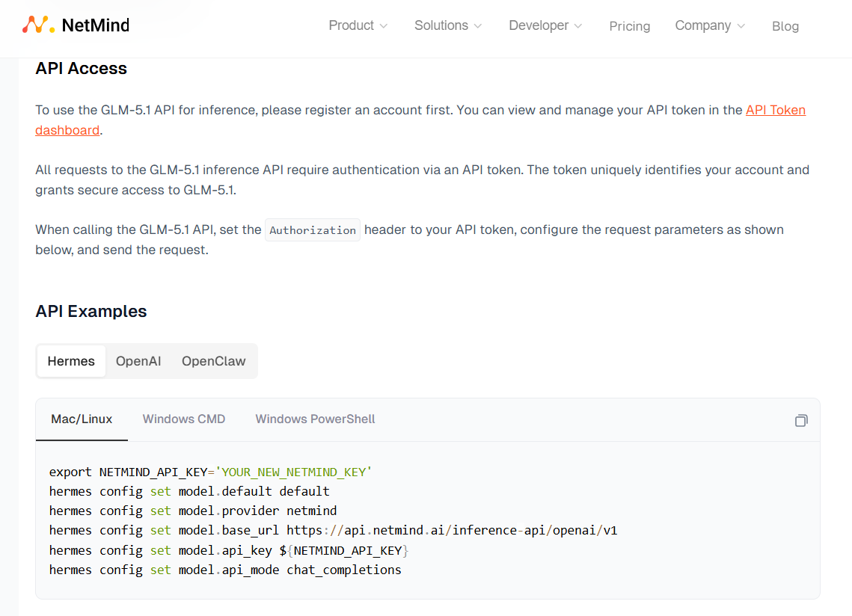Open the API Token dashboard link
Viewport: 852px width, 616px height.
pyautogui.click(x=776, y=111)
